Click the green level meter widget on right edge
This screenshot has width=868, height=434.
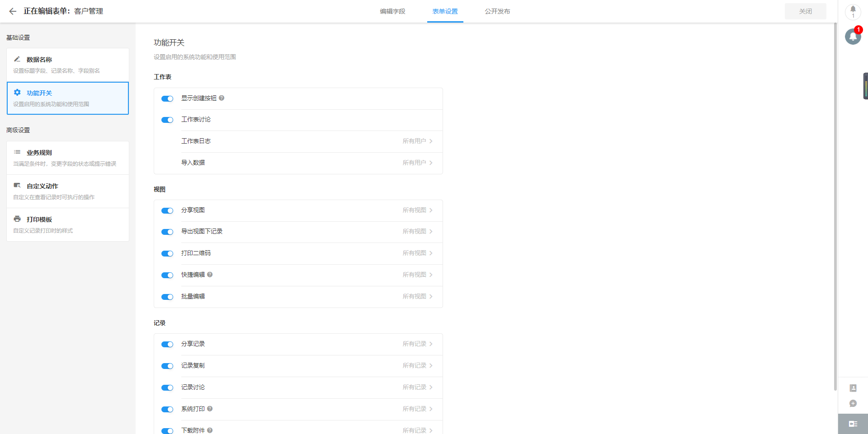click(x=865, y=86)
